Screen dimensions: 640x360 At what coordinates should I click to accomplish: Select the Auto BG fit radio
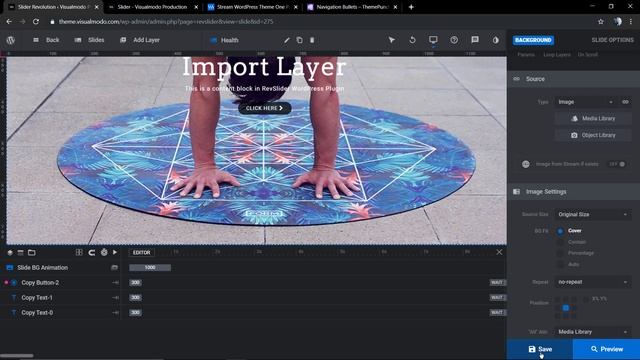560,264
